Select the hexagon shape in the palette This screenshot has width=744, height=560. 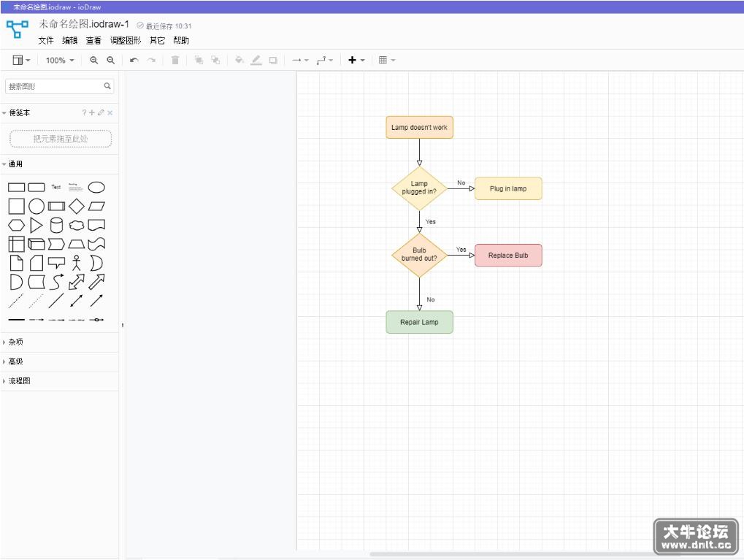pyautogui.click(x=17, y=225)
